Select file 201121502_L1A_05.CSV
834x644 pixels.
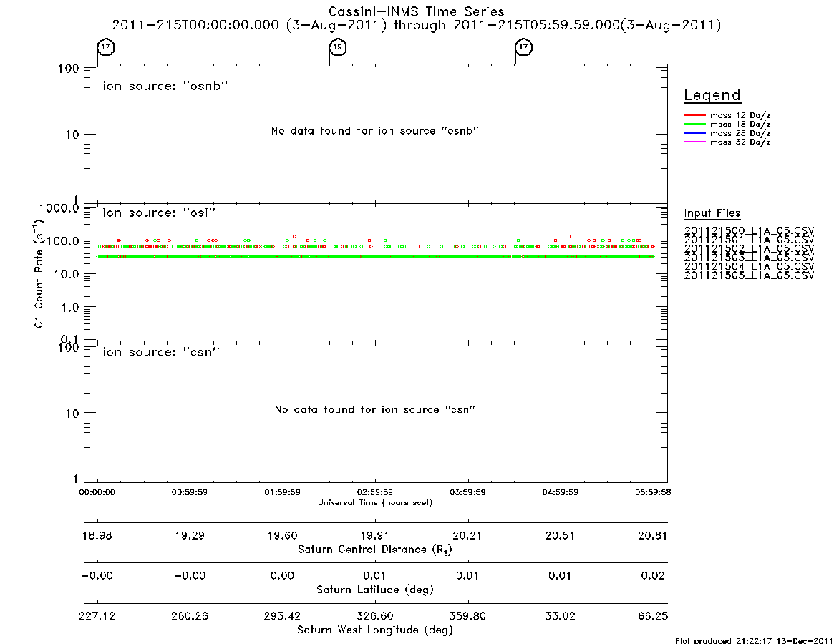click(749, 249)
